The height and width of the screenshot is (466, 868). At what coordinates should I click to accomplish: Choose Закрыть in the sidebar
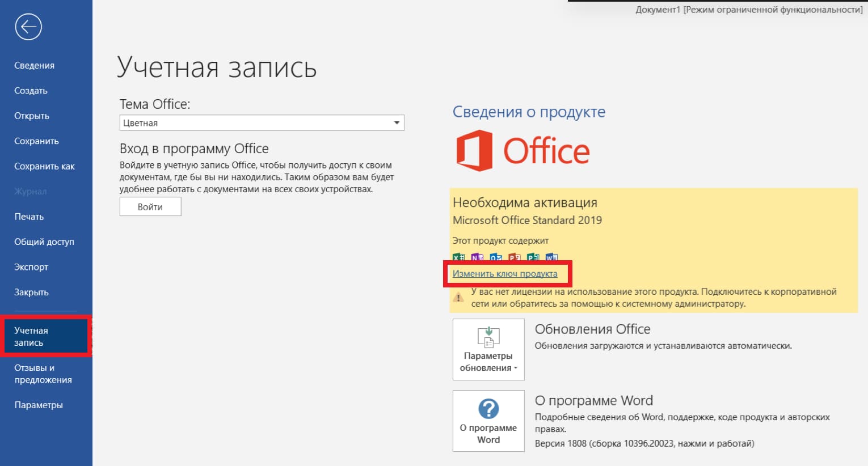pyautogui.click(x=31, y=292)
